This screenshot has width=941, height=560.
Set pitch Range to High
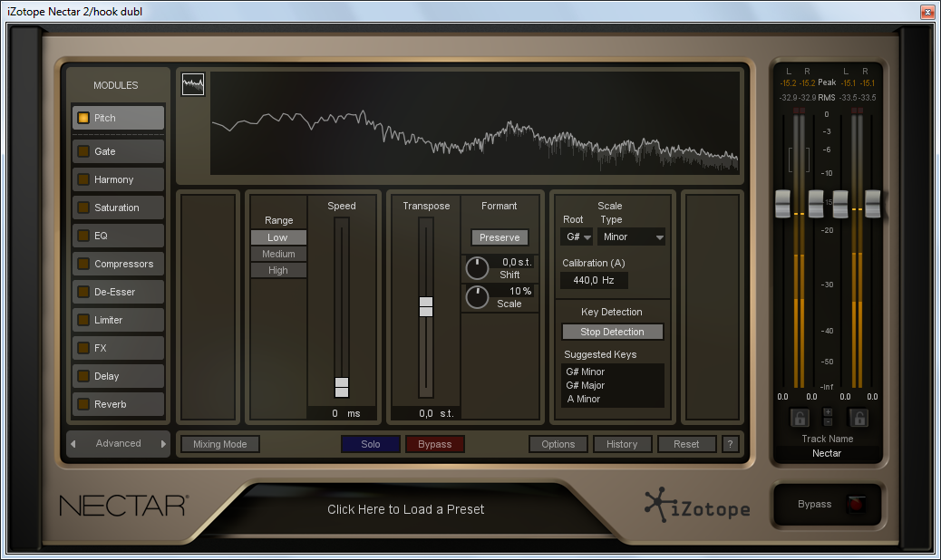click(278, 270)
